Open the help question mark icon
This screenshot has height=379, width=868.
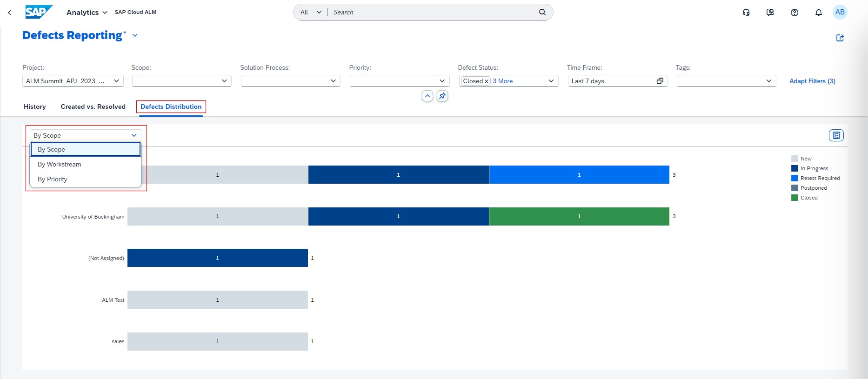[794, 13]
